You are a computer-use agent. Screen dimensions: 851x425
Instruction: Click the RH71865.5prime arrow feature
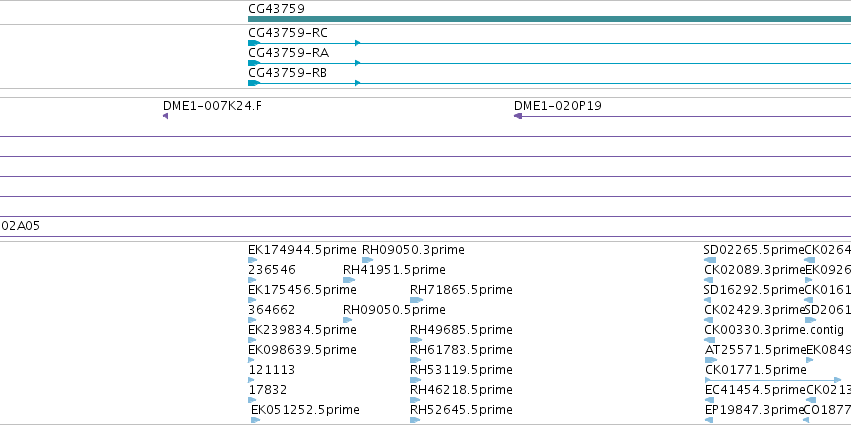[416, 300]
